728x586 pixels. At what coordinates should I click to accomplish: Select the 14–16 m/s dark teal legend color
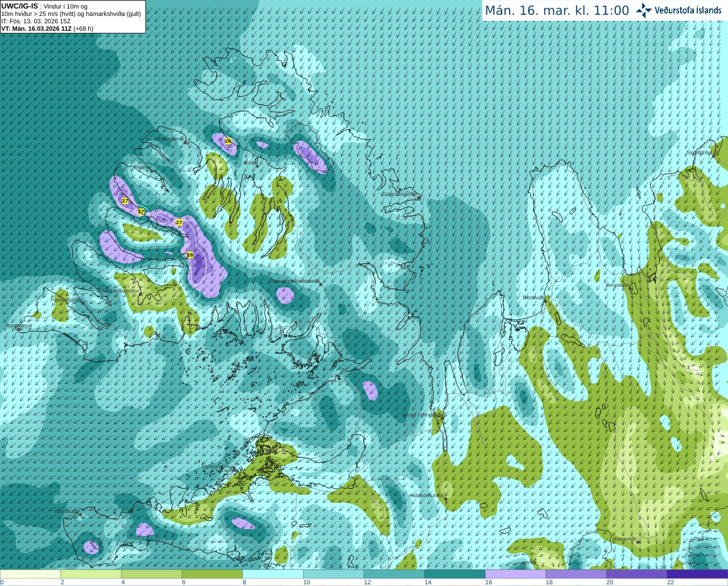pyautogui.click(x=455, y=574)
